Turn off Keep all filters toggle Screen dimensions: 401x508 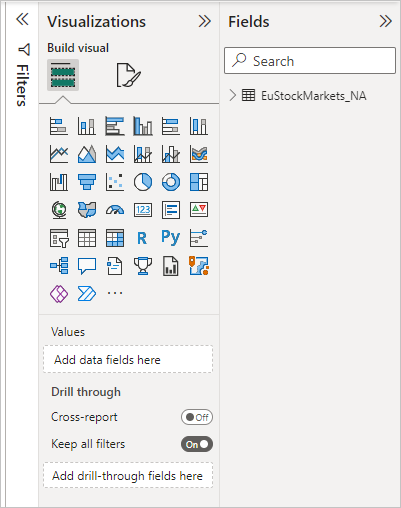(x=197, y=444)
